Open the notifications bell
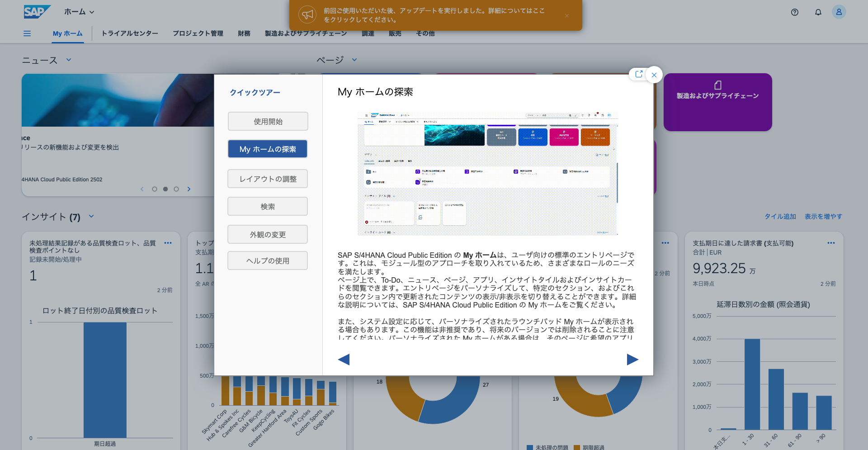This screenshot has height=450, width=868. tap(818, 12)
